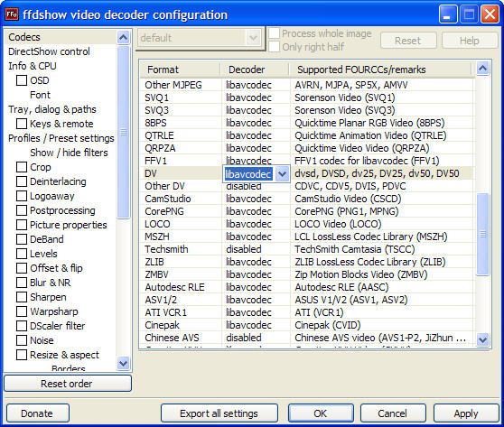This screenshot has width=504, height=427.
Task: Enable Postprocessing checkbox
Action: point(22,210)
